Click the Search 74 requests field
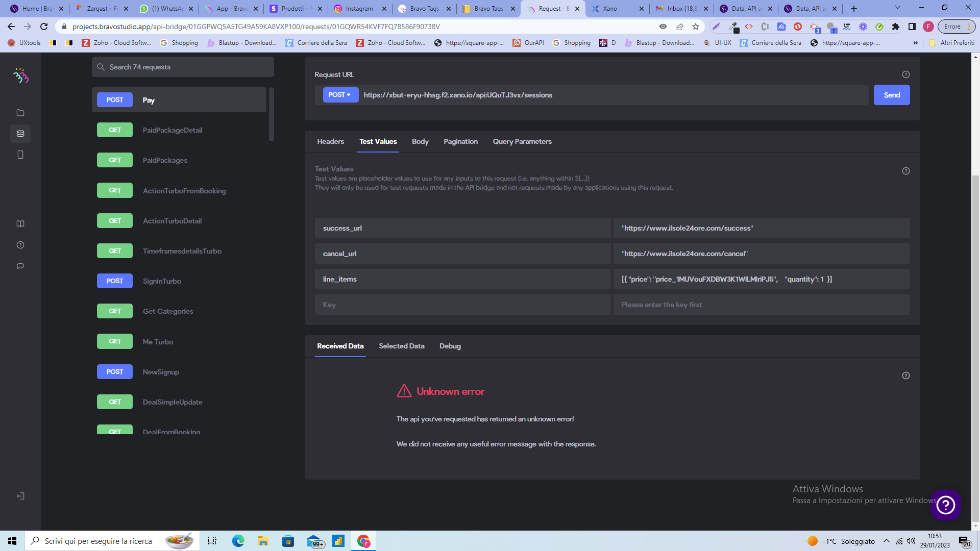The image size is (980, 551). tap(183, 67)
